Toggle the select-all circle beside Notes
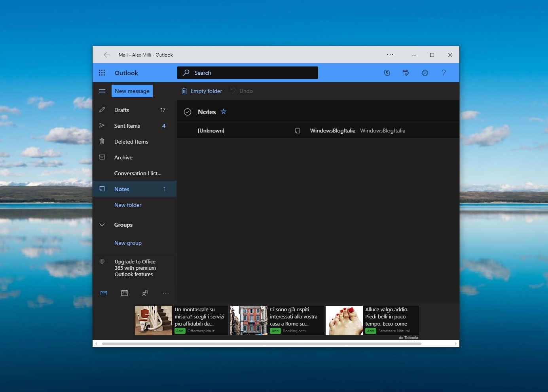This screenshot has width=548, height=392. click(x=188, y=112)
